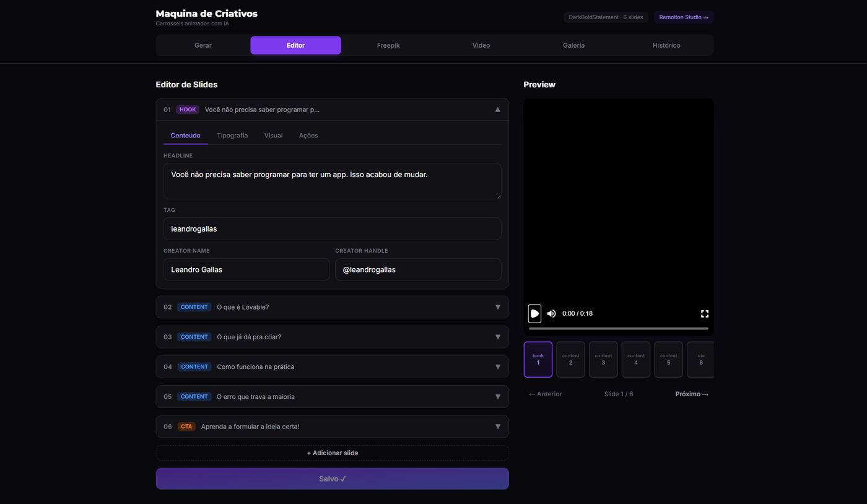Open the Freepik tab
This screenshot has height=504, width=867.
[388, 45]
